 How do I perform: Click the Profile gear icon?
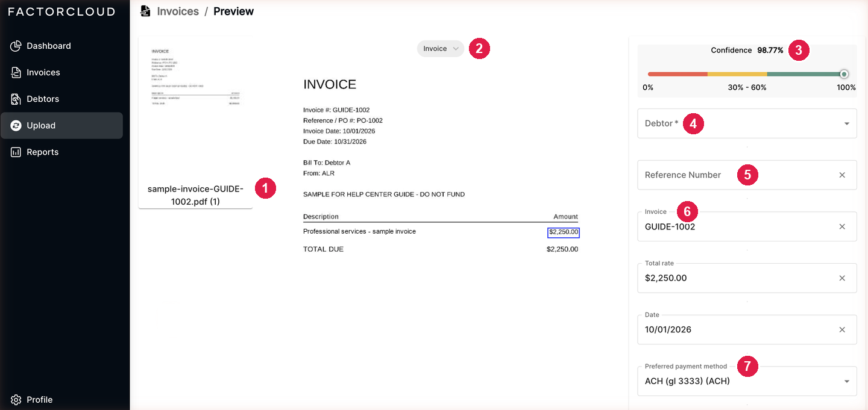pyautogui.click(x=16, y=400)
